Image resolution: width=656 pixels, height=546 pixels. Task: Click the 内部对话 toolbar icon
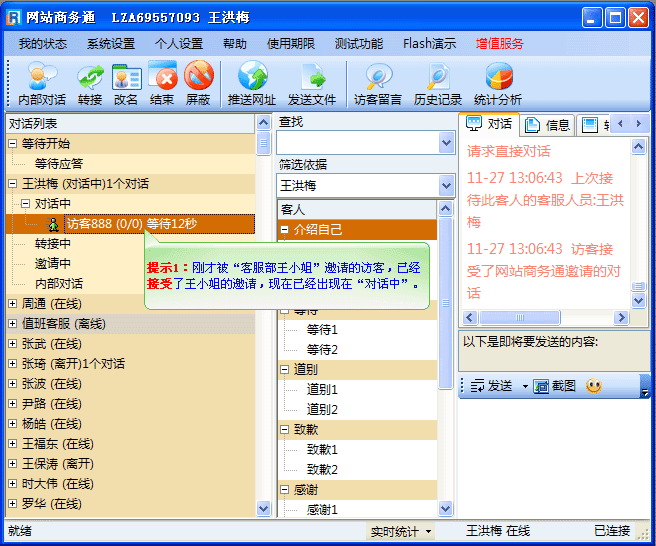point(42,78)
